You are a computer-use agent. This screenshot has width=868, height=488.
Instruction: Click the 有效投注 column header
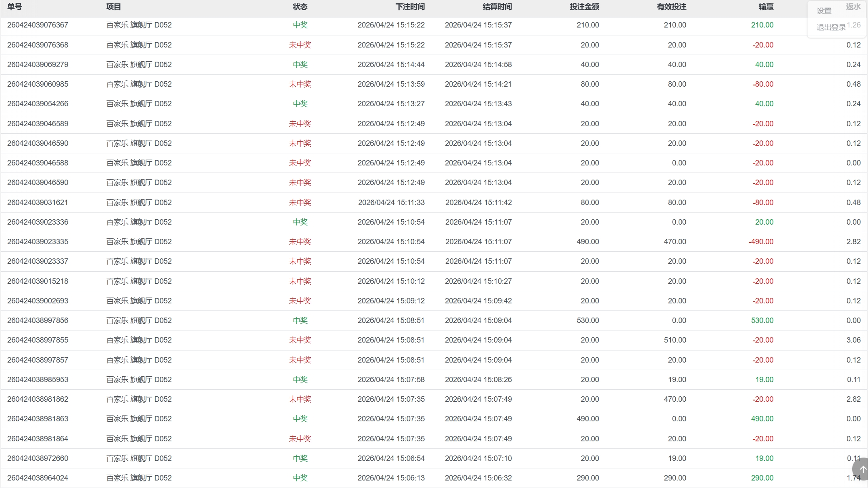click(672, 7)
